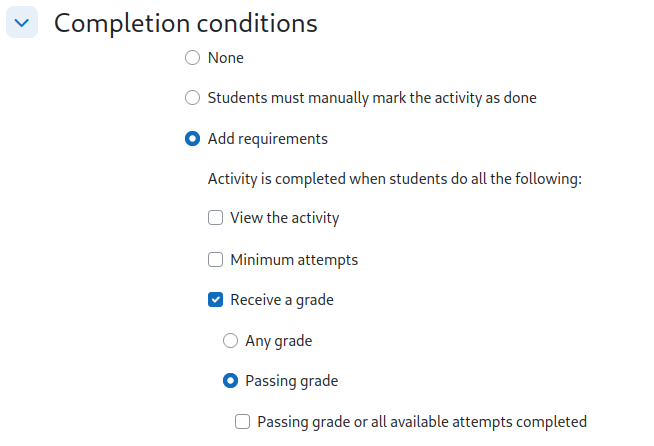Viewport: 654px width, 446px height.
Task: Select the Add requirements radio button
Action: [192, 139]
